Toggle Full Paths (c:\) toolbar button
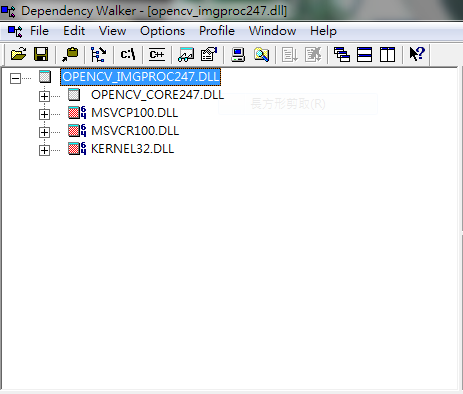This screenshot has height=394, width=463. [128, 54]
